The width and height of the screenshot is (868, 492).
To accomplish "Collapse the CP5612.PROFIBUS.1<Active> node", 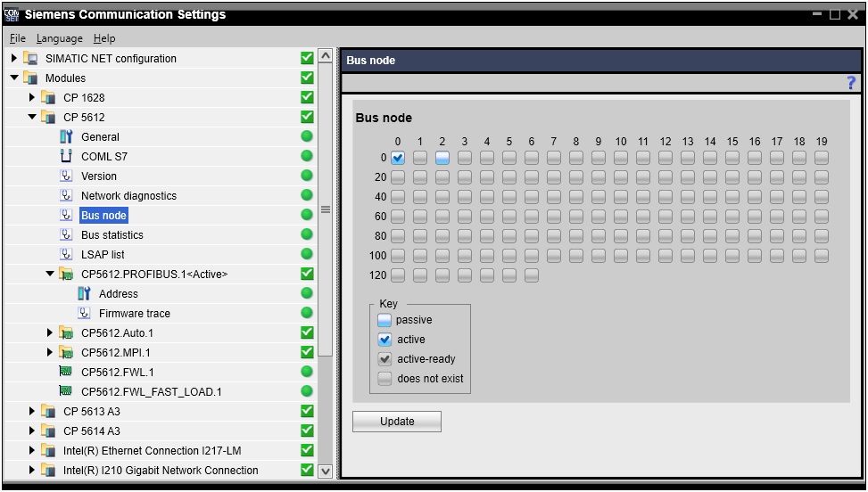I will (x=50, y=274).
